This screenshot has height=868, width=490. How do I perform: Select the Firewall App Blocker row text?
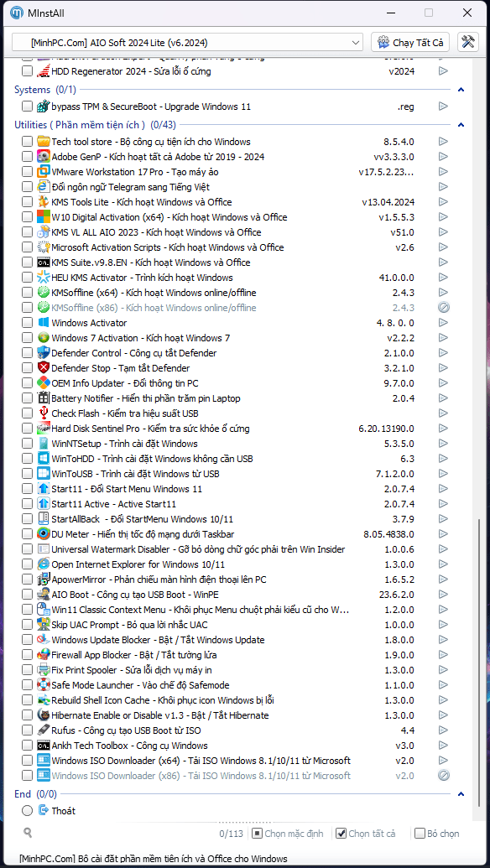pyautogui.click(x=136, y=655)
